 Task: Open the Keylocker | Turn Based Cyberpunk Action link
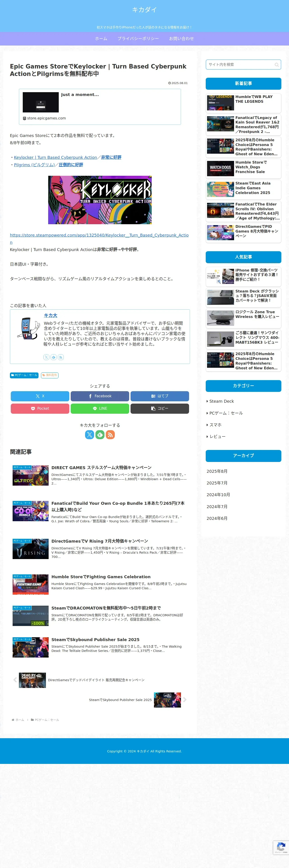coord(56,157)
